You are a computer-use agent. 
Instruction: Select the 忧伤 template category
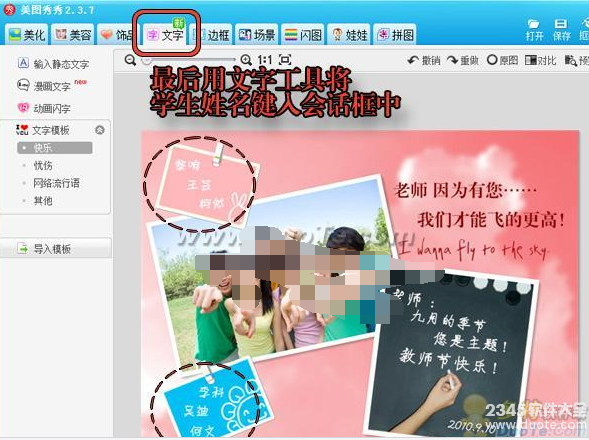pos(43,165)
